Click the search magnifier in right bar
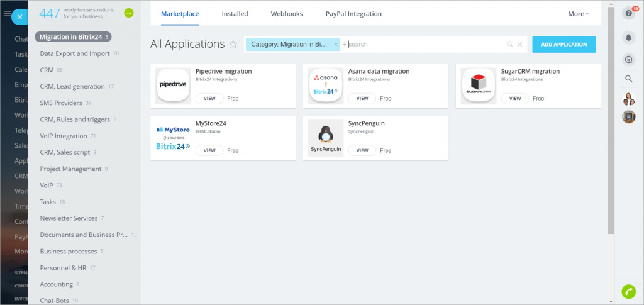 (628, 79)
